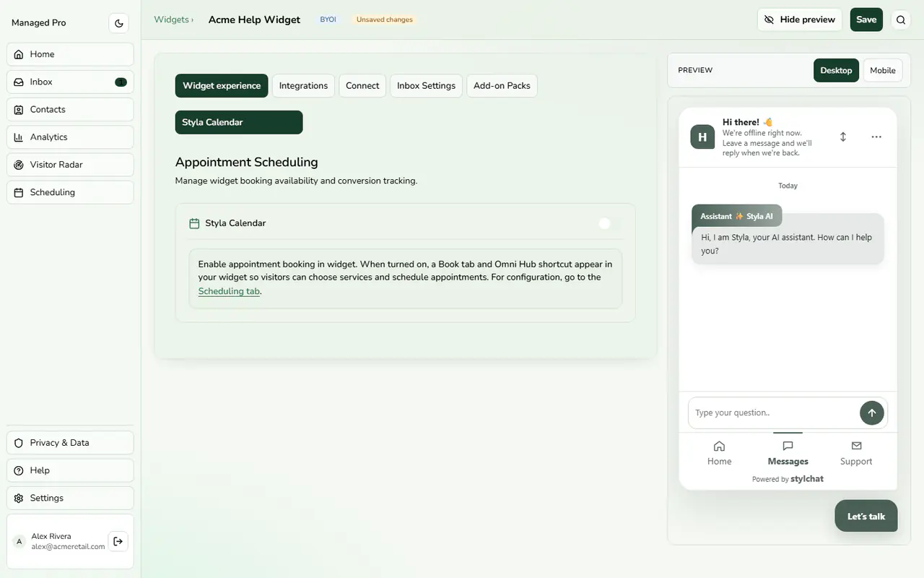Open Contacts in the sidebar

(70, 109)
